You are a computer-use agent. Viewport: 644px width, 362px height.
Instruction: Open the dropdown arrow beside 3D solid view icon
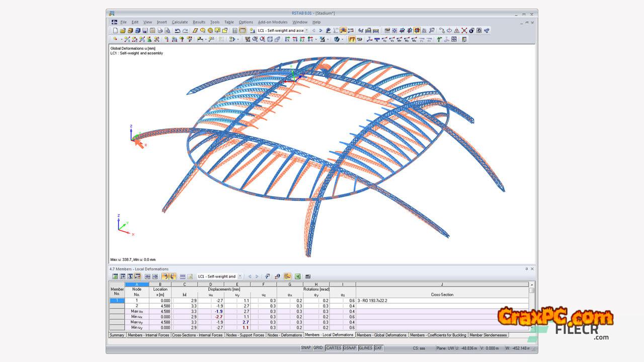coord(342,39)
